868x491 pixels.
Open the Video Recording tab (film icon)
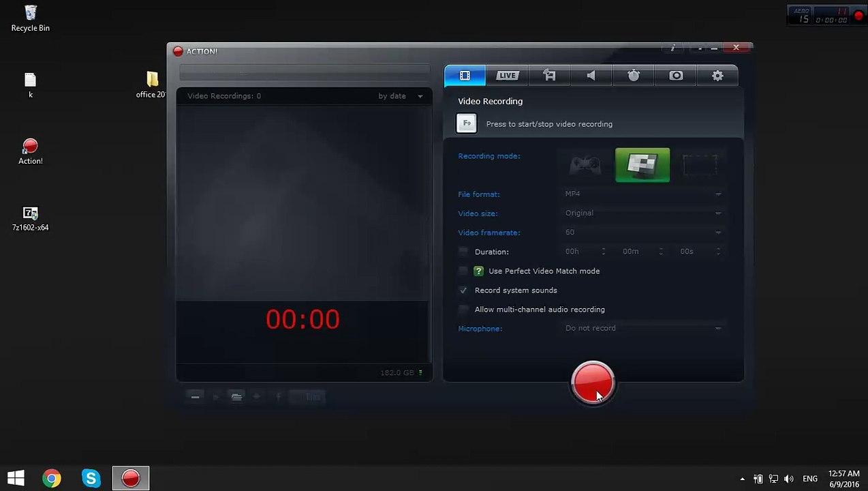[465, 76]
